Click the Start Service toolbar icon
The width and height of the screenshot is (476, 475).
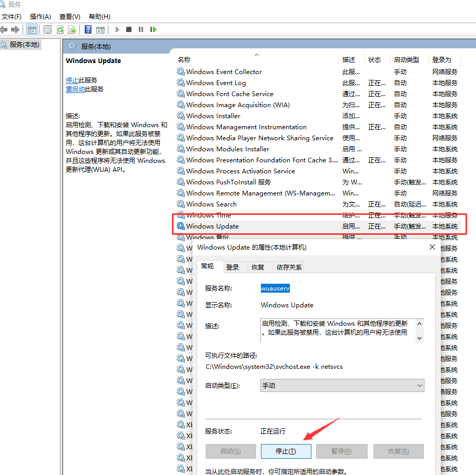click(117, 29)
